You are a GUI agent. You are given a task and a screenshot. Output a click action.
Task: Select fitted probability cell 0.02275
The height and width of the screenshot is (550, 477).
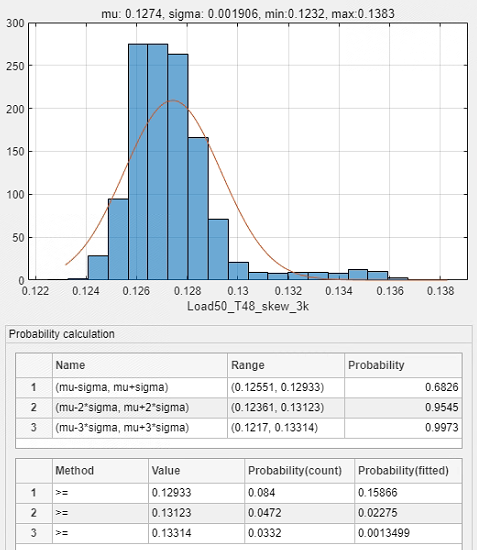tap(408, 513)
